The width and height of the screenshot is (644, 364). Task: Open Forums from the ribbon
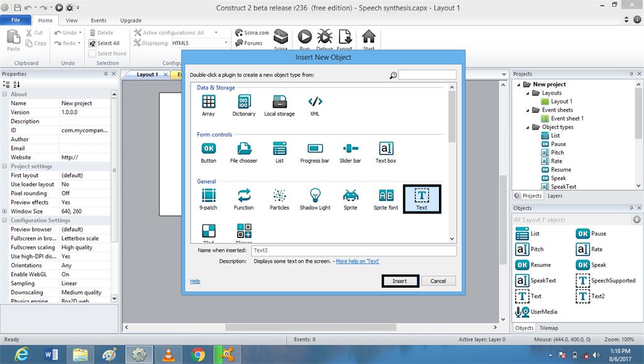[249, 43]
